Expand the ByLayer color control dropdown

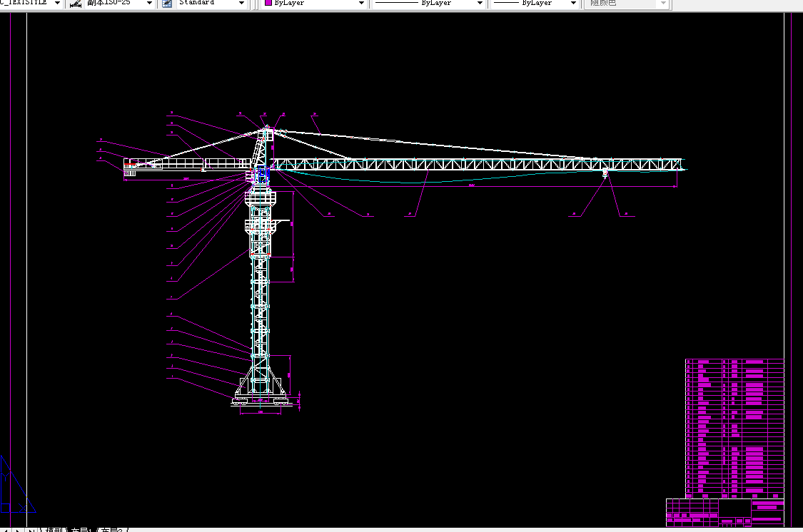point(361,3)
